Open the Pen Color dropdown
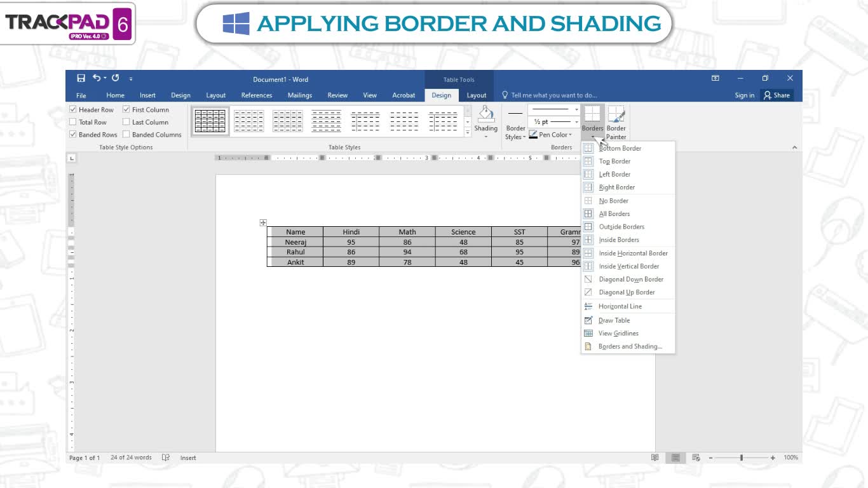 [x=570, y=135]
